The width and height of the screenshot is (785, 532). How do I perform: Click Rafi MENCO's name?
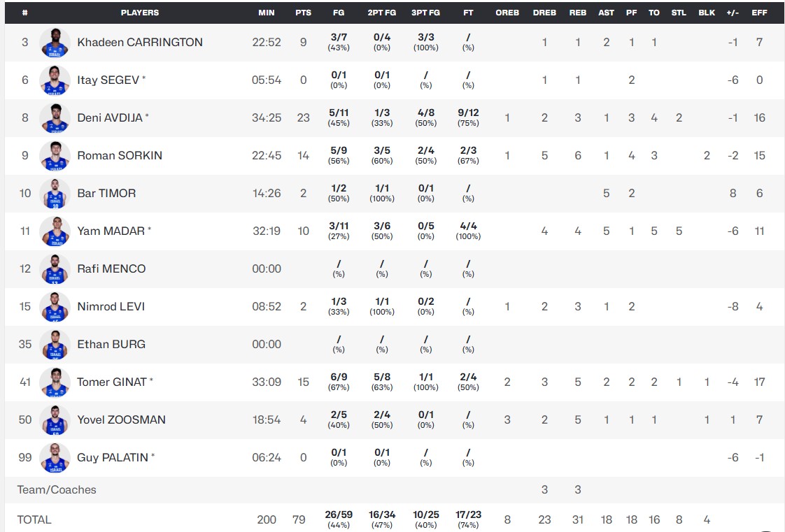point(111,268)
